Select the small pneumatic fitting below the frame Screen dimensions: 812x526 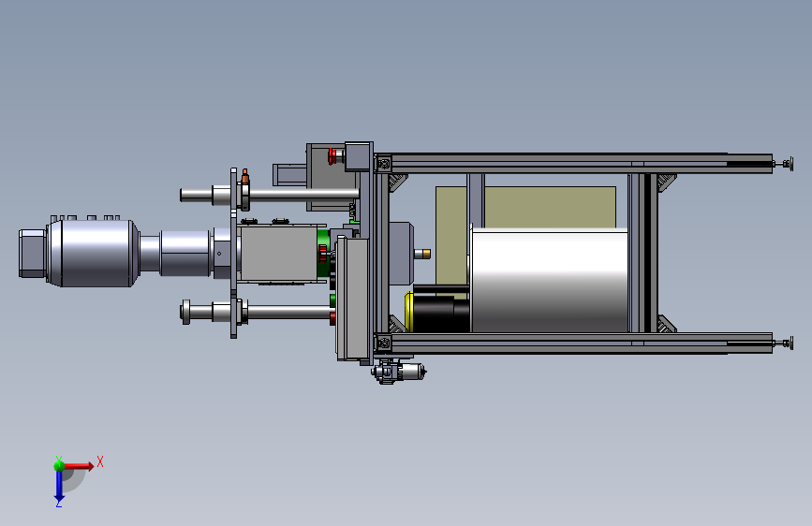(x=398, y=372)
